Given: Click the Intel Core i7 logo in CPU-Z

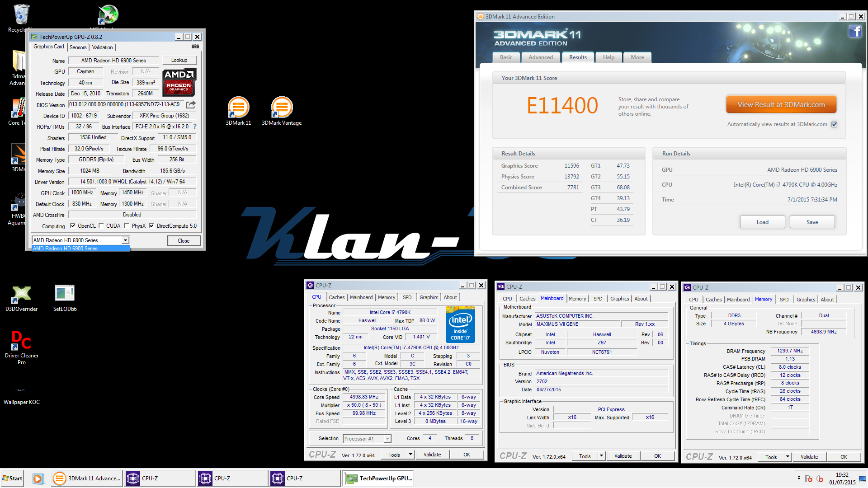Looking at the screenshot, I should (460, 324).
